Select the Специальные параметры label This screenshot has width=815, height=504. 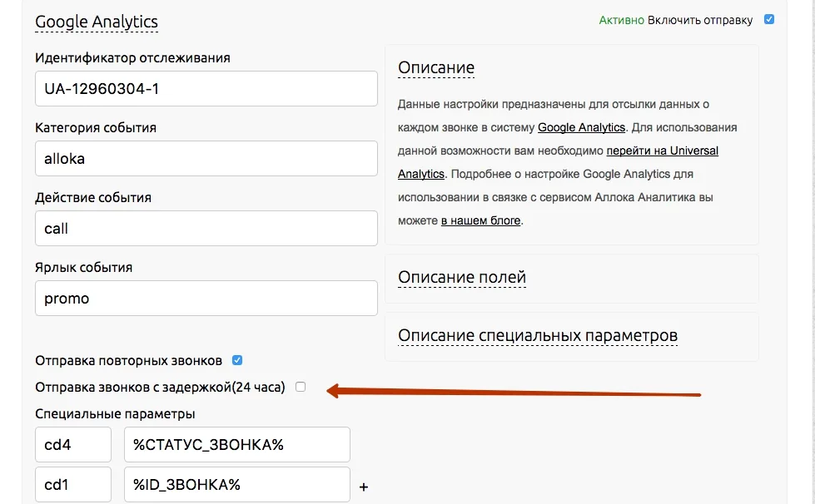115,413
